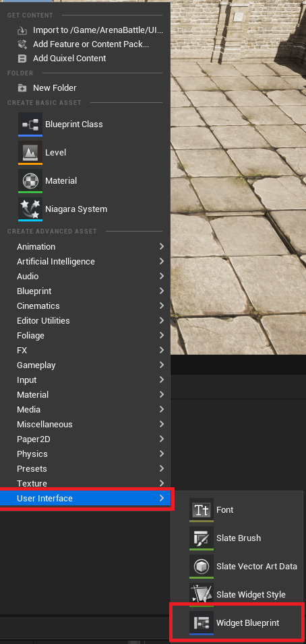Expand the Animation submenu arrow
306x644 pixels.
point(162,246)
